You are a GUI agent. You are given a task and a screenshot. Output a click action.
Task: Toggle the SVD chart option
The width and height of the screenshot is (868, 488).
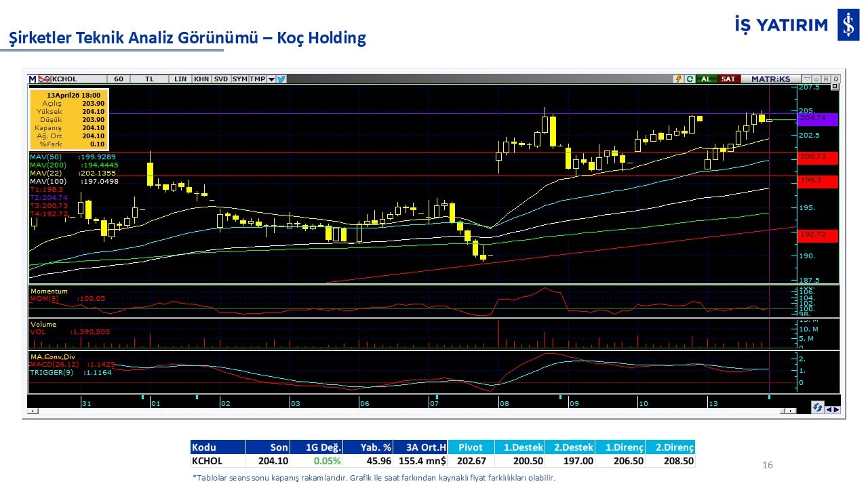[221, 79]
